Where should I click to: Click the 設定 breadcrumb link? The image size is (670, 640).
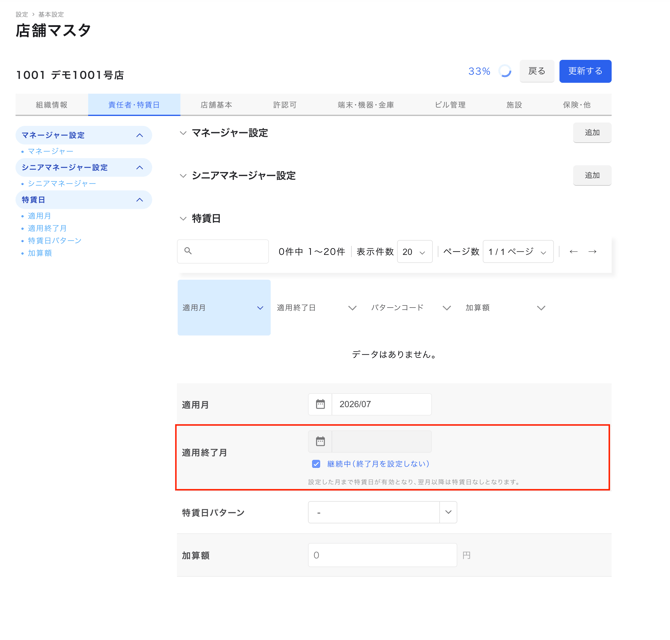point(22,14)
